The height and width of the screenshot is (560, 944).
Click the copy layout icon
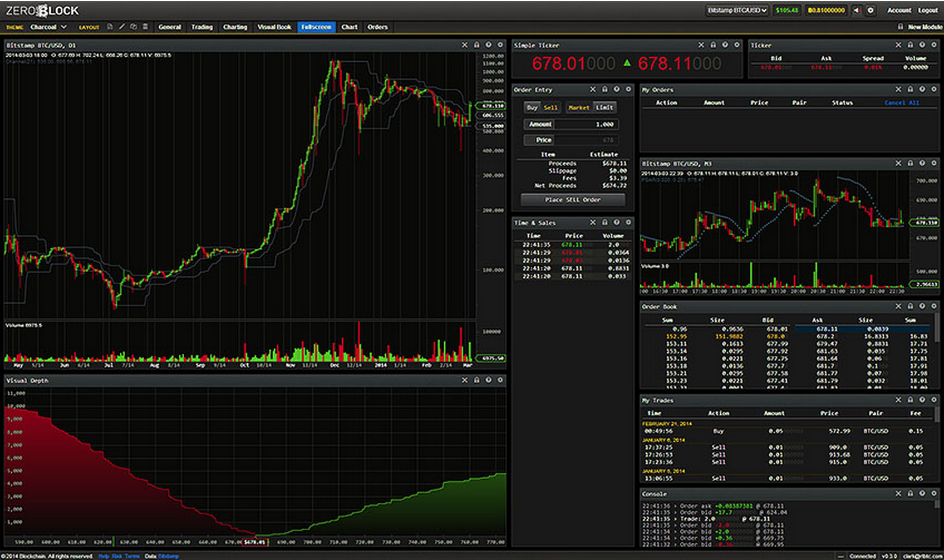point(134,27)
